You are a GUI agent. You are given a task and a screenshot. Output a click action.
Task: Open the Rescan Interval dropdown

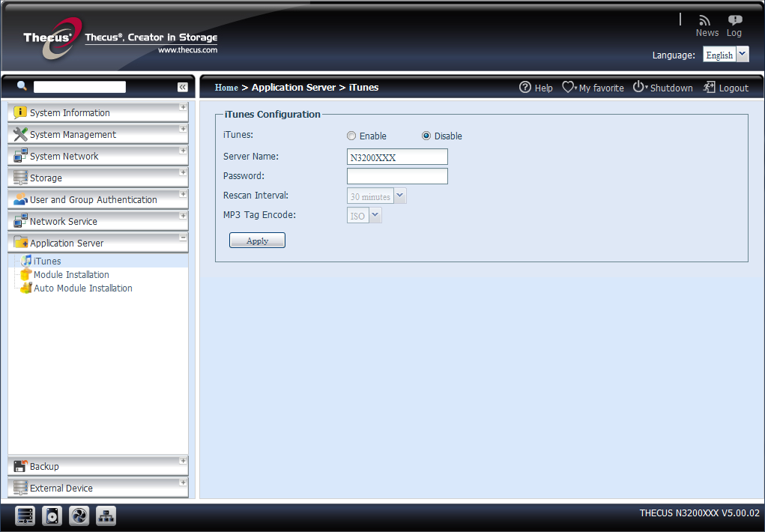(400, 196)
